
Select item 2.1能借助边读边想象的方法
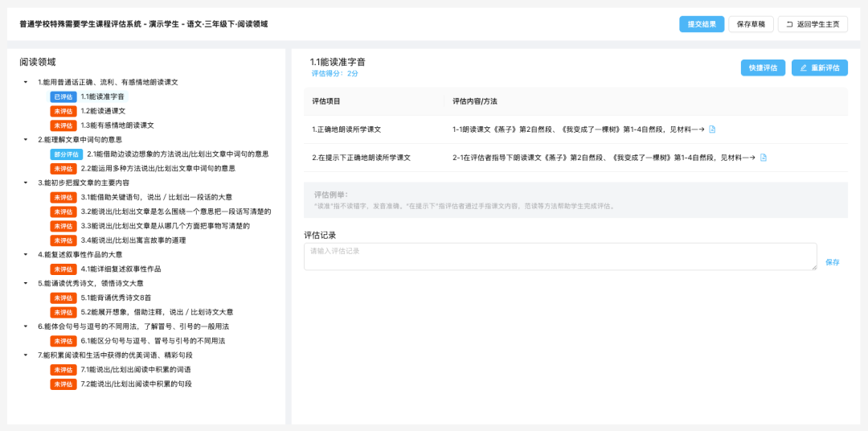click(x=178, y=154)
